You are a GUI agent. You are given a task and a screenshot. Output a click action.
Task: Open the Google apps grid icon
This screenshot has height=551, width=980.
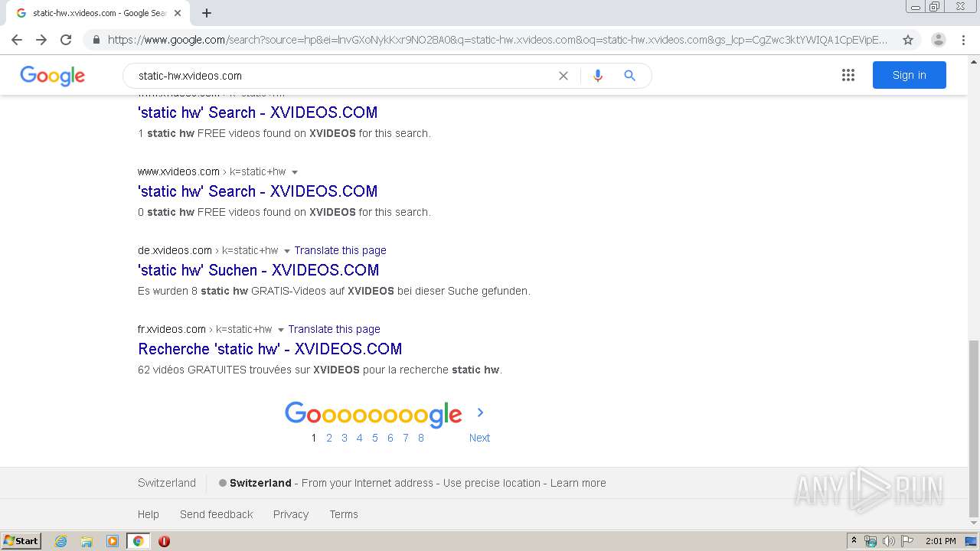click(848, 75)
